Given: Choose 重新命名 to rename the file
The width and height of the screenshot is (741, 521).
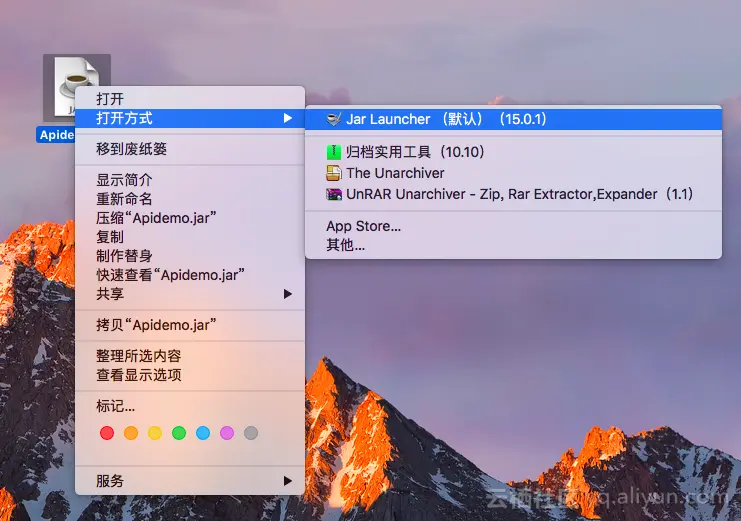Looking at the screenshot, I should pyautogui.click(x=190, y=199).
